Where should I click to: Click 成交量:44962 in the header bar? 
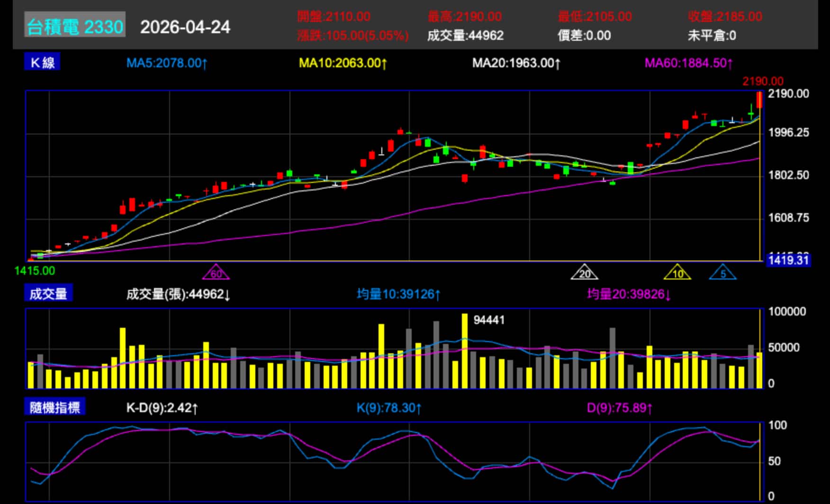[x=465, y=36]
